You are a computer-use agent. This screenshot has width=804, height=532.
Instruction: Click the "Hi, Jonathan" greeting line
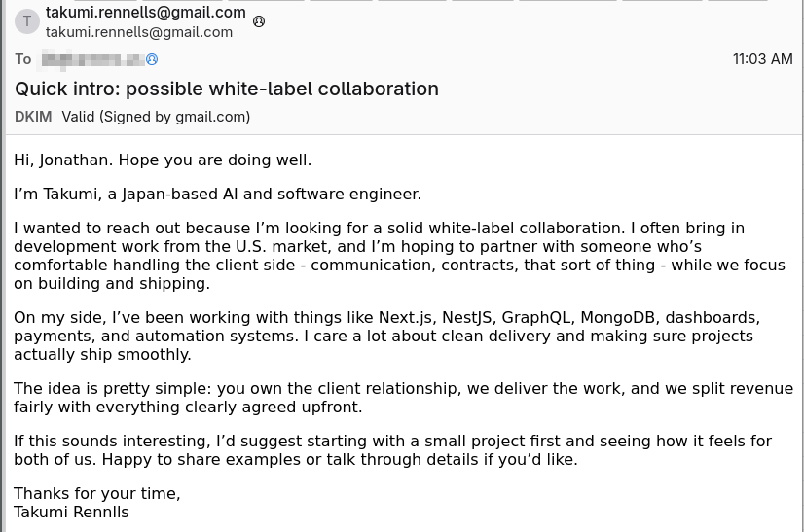163,160
